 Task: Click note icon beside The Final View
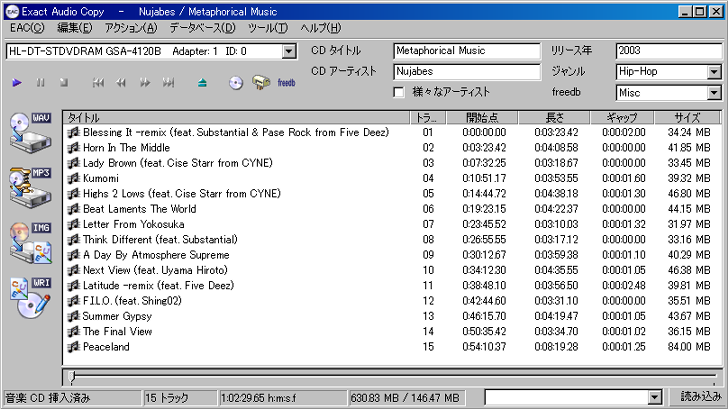pyautogui.click(x=73, y=332)
